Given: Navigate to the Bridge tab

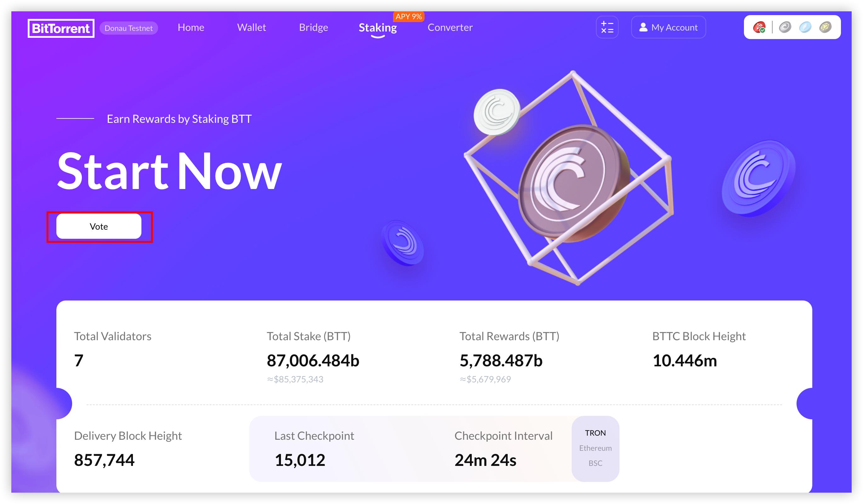Looking at the screenshot, I should click(x=314, y=27).
